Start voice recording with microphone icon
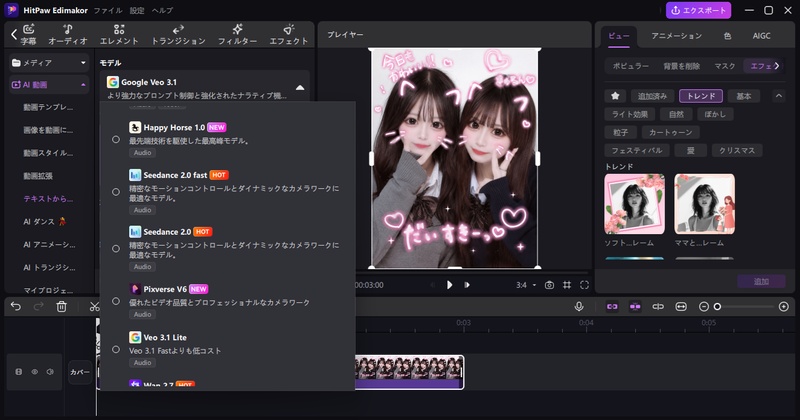800x420 pixels. (579, 306)
